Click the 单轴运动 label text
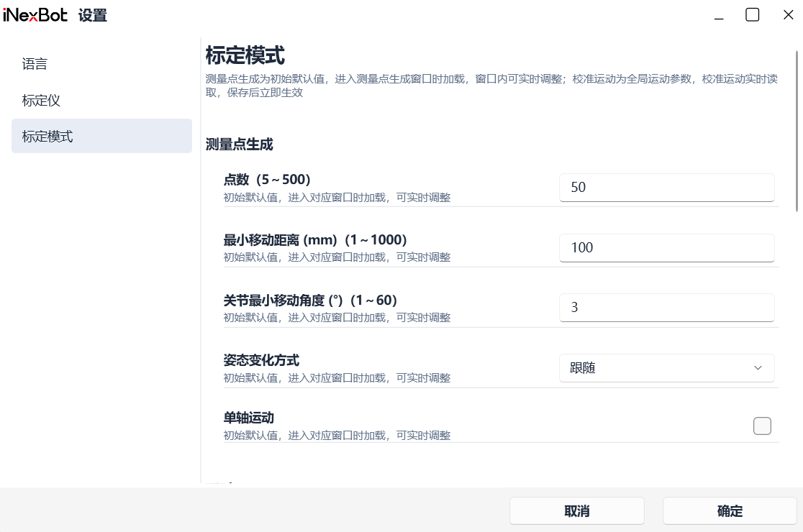This screenshot has width=803, height=532. click(x=249, y=418)
